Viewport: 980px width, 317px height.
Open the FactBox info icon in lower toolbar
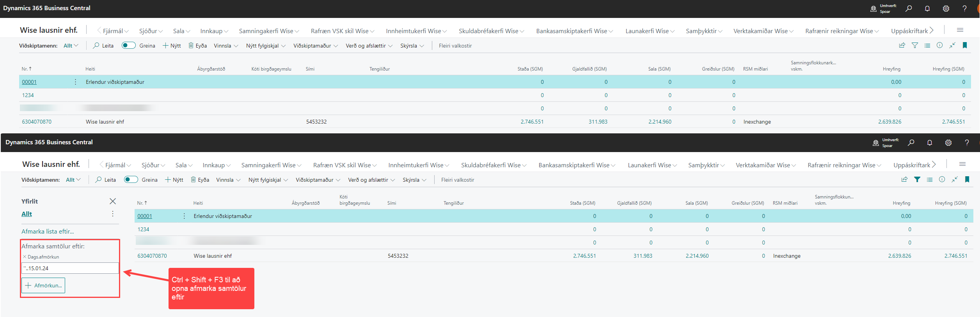coord(942,179)
